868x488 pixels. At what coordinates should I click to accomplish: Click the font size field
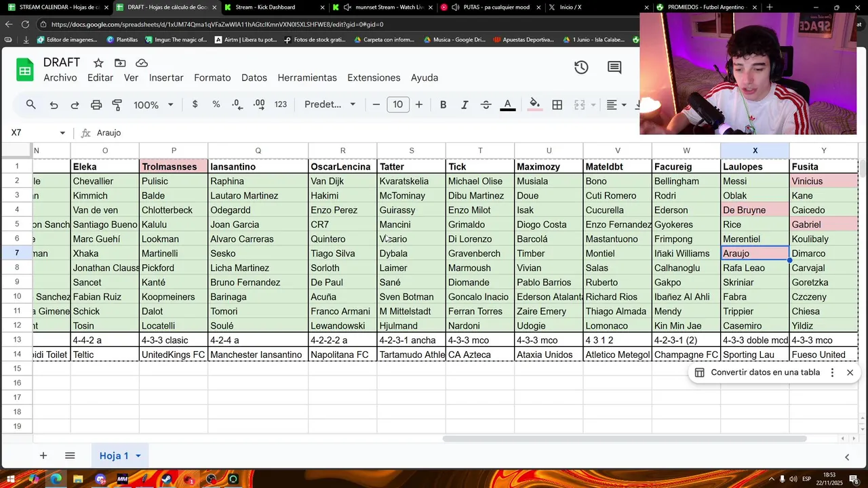pyautogui.click(x=398, y=104)
